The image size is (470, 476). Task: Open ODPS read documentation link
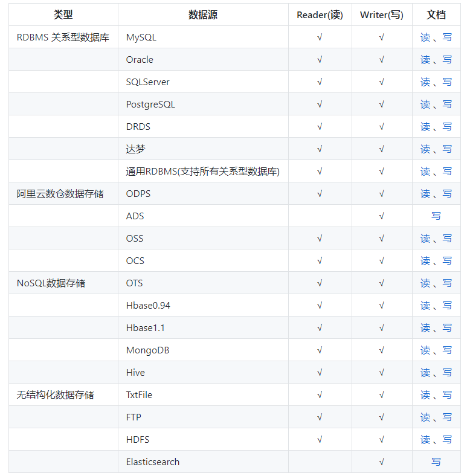425,194
